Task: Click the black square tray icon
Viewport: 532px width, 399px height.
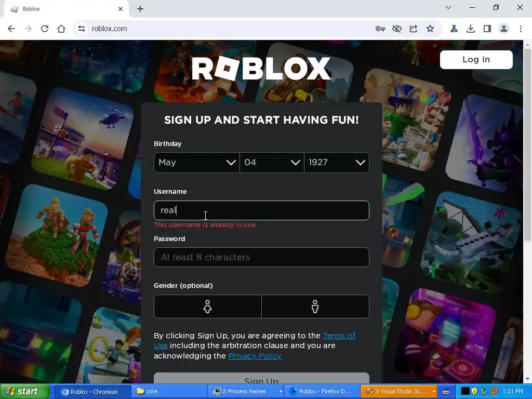Action: point(465,392)
